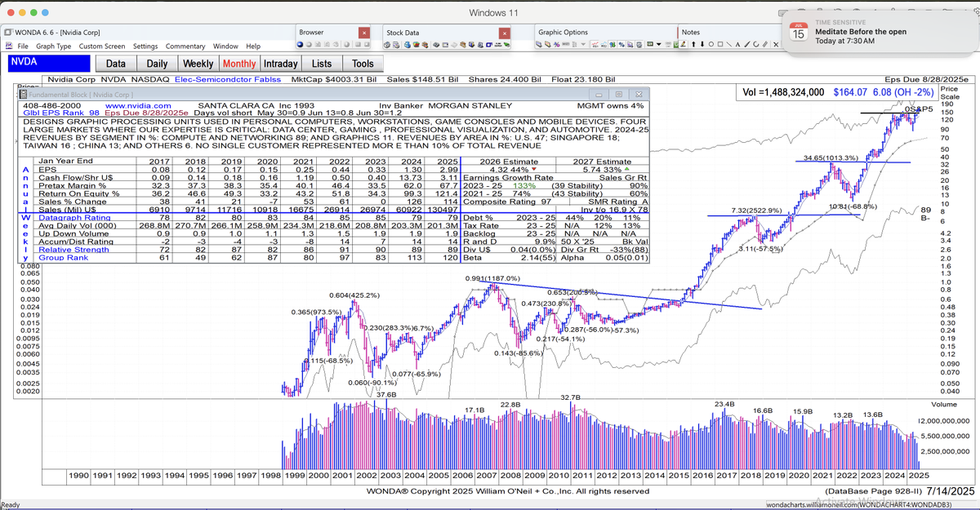Screen dimensions: 980x510
Task: Select the down arrow annotation tool
Action: [702, 44]
